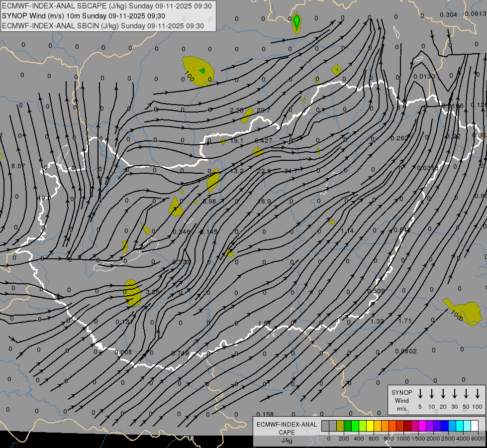Select the grid value 1.14

click(347, 231)
